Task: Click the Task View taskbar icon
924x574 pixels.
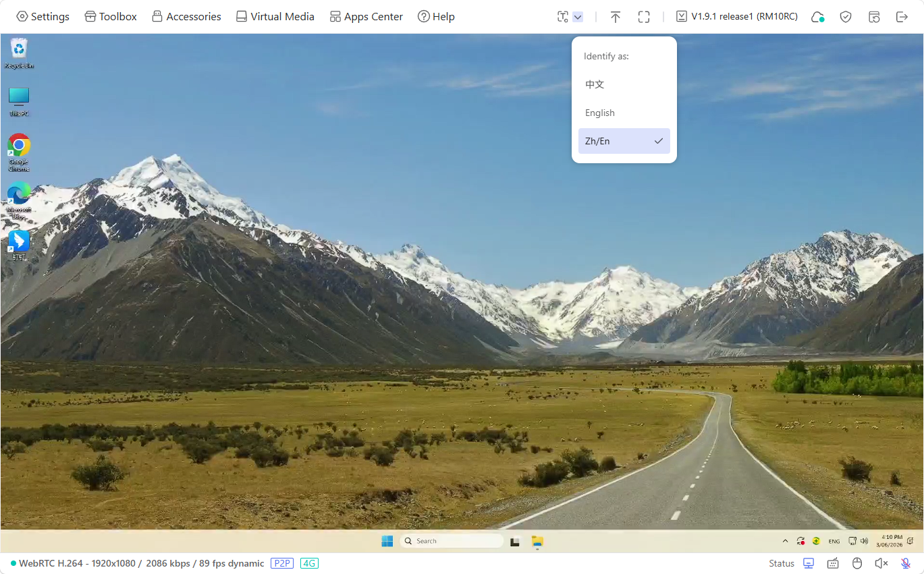Action: coord(515,541)
